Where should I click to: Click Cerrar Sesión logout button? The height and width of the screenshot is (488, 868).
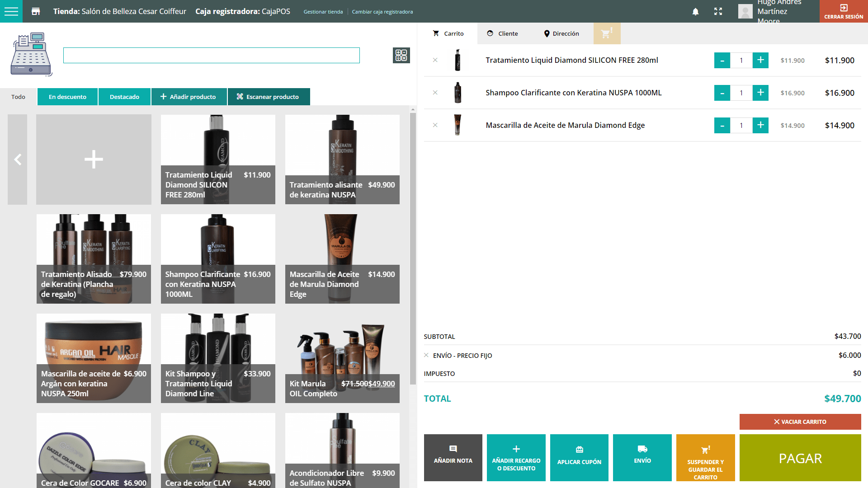point(844,11)
